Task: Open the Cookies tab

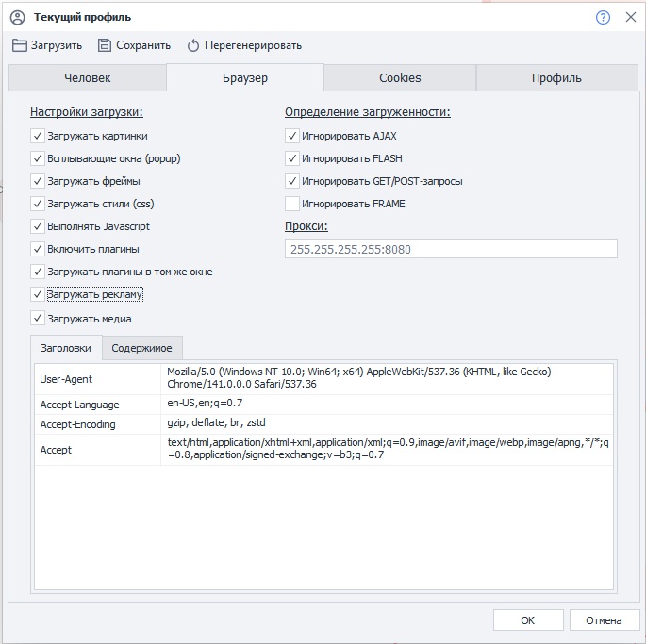Action: pos(400,78)
